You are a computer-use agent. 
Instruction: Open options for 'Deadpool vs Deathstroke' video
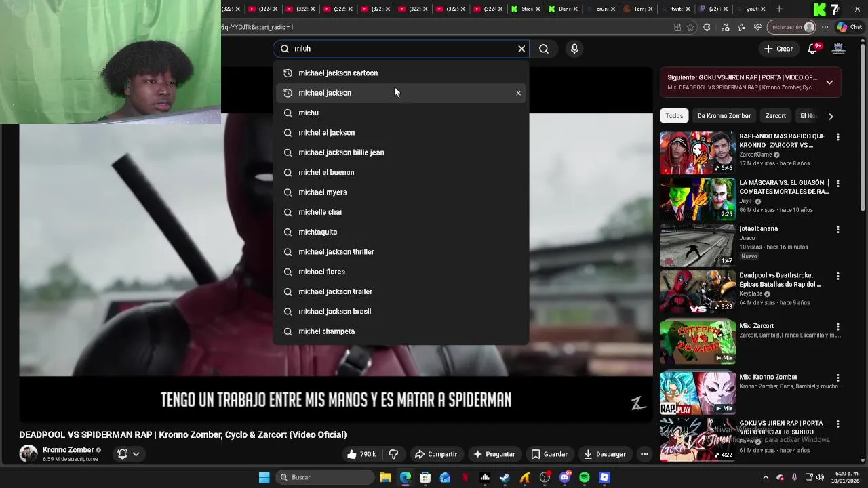[x=838, y=277]
